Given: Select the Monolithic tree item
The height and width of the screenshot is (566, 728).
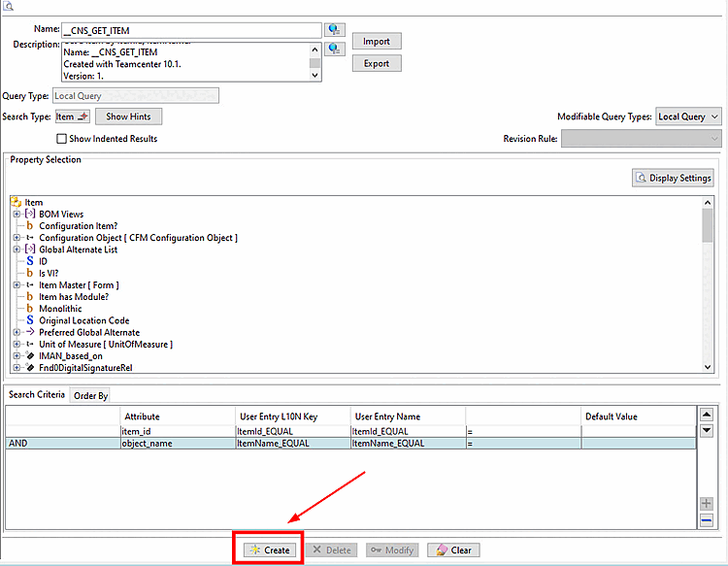Looking at the screenshot, I should tap(60, 309).
